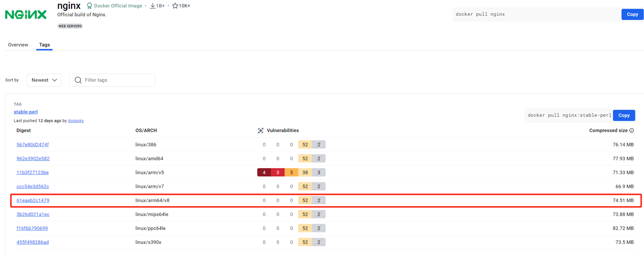The image size is (644, 256).
Task: Click the search magnifier icon in filter
Action: tap(78, 80)
